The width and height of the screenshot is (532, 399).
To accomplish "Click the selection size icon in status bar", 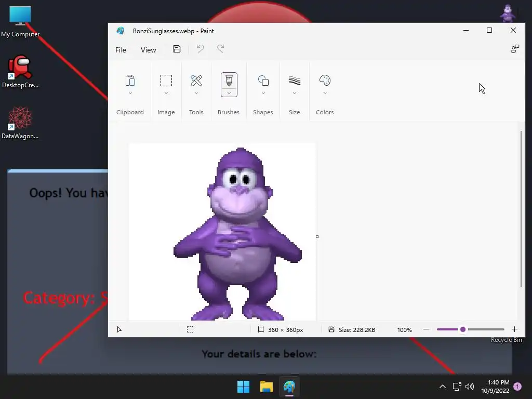I will 190,329.
